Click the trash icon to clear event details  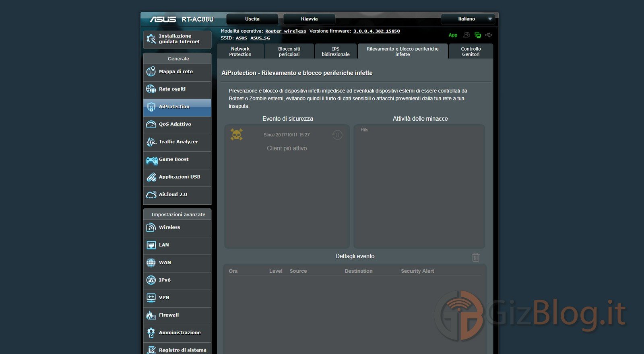pyautogui.click(x=476, y=257)
